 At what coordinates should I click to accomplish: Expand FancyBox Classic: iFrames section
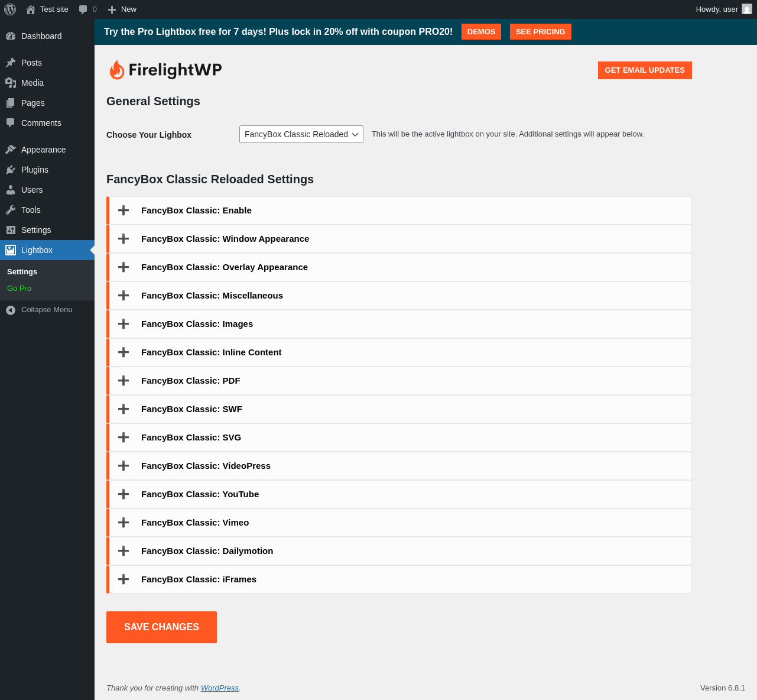tap(399, 579)
